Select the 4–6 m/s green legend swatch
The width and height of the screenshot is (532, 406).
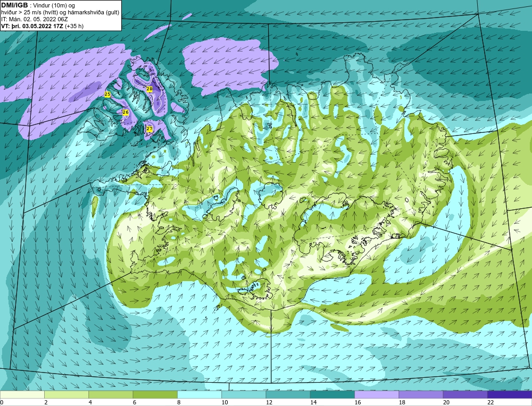111,395
